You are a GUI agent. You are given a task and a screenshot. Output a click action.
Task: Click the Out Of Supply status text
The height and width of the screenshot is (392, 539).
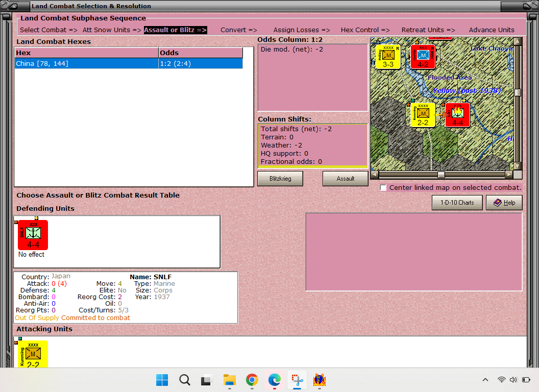pyautogui.click(x=37, y=317)
